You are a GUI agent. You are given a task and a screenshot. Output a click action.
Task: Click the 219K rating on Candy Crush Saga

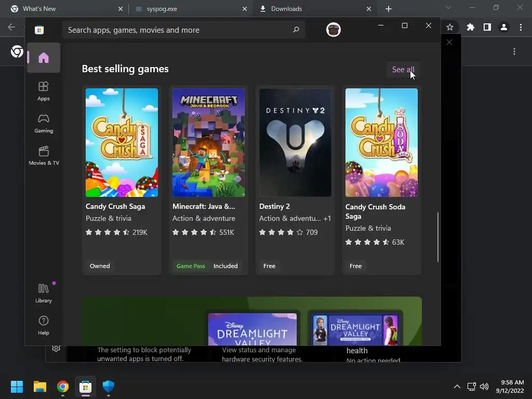140,232
